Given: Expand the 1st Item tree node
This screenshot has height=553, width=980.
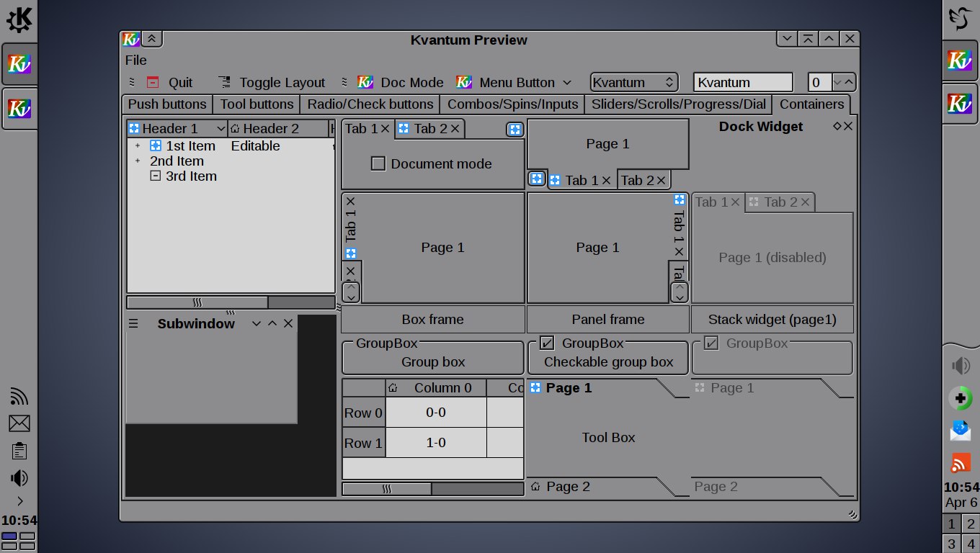Looking at the screenshot, I should coord(138,145).
